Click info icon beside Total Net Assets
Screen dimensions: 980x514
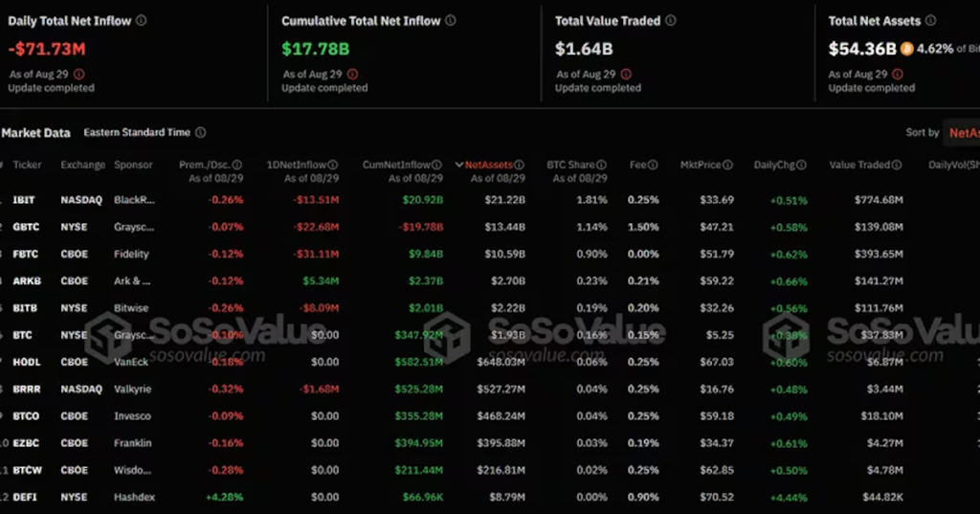coord(930,21)
